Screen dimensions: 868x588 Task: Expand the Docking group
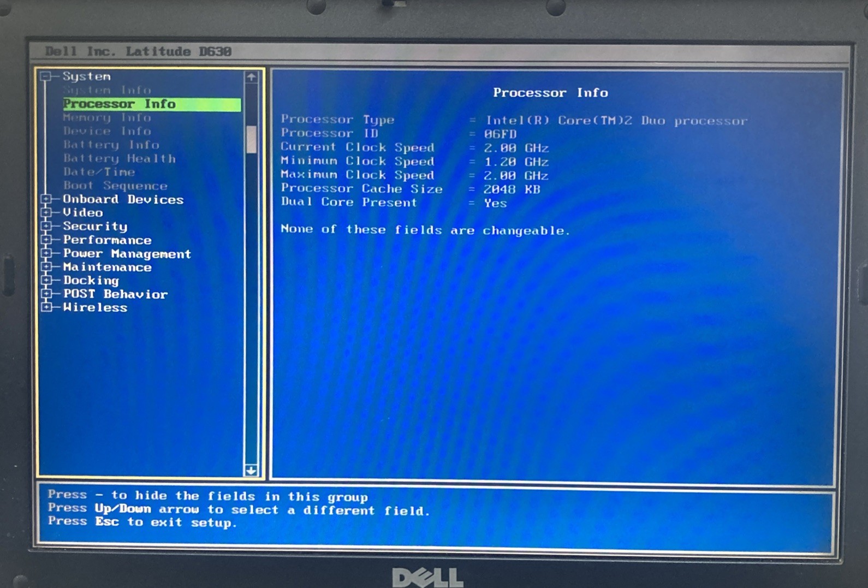46,280
